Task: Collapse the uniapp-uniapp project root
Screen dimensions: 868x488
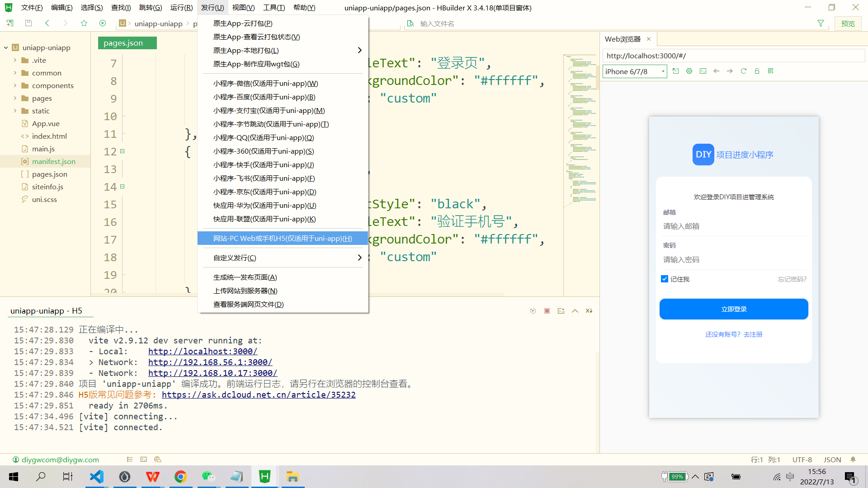Action: (x=6, y=47)
